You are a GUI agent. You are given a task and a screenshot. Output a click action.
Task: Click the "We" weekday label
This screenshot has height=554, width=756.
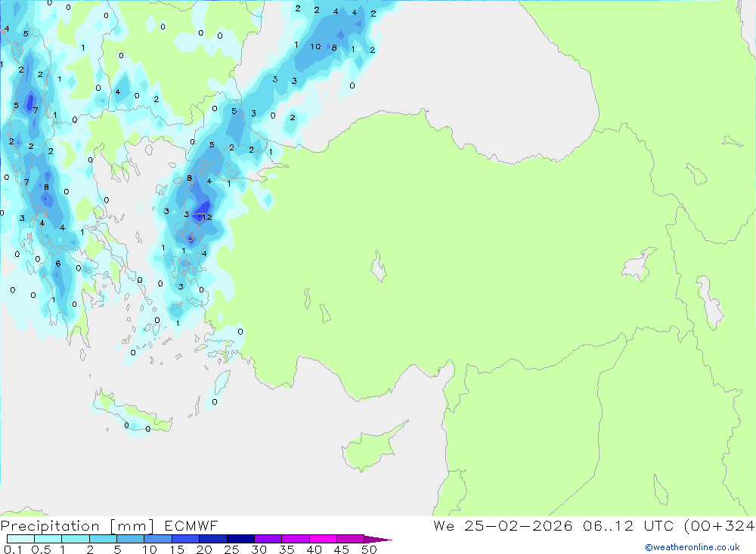[444, 525]
